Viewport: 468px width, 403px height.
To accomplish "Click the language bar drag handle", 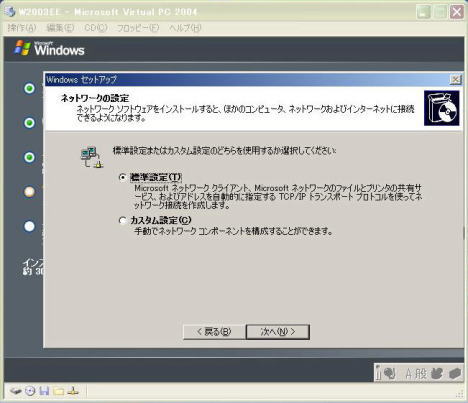I will pos(378,373).
